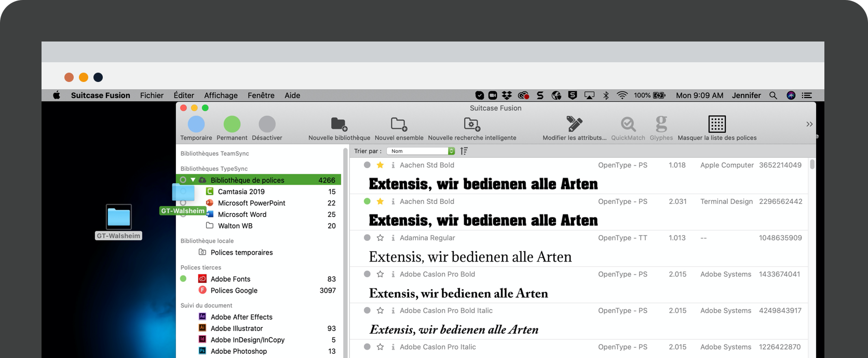Open the Éditer menu
Image resolution: width=868 pixels, height=358 pixels.
[184, 95]
